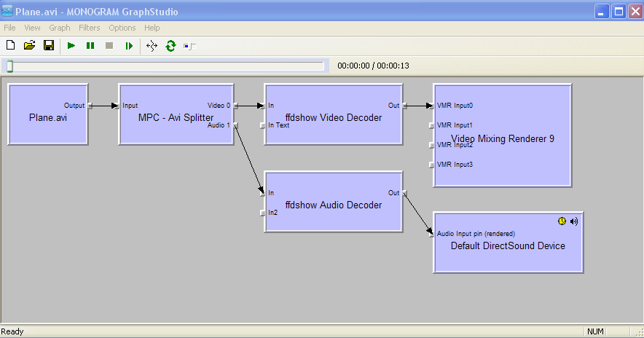The width and height of the screenshot is (644, 338).
Task: Click the Out pin of ffdshow Audio Decoder
Action: 404,193
